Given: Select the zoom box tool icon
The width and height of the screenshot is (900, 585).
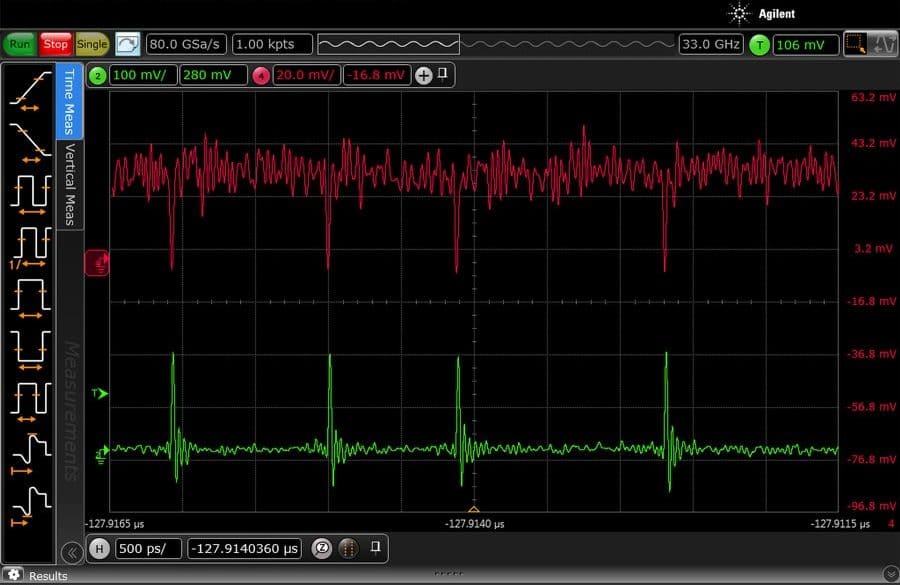Looking at the screenshot, I should click(x=855, y=44).
